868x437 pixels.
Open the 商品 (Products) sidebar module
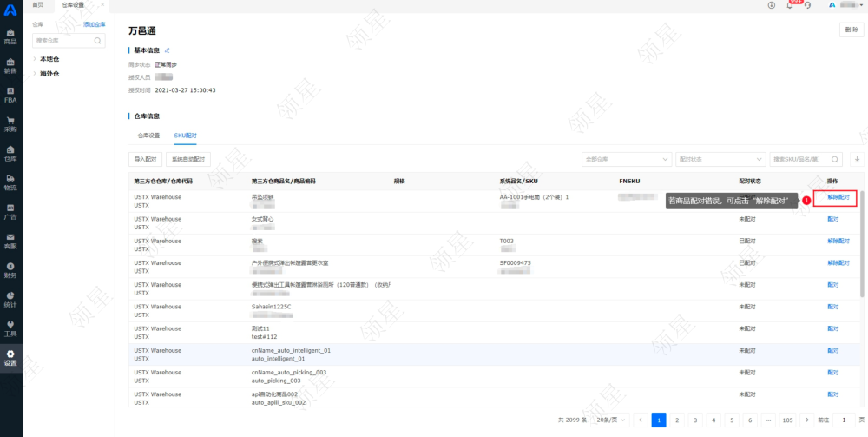10,36
